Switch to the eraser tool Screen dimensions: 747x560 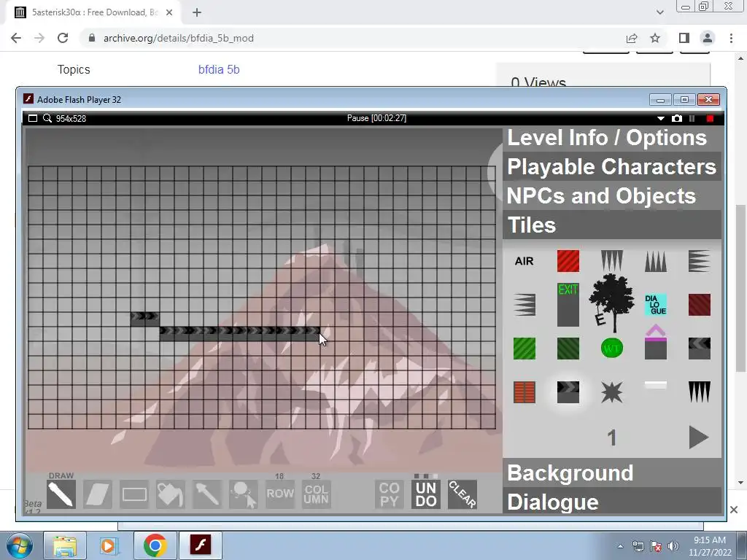[x=98, y=494]
